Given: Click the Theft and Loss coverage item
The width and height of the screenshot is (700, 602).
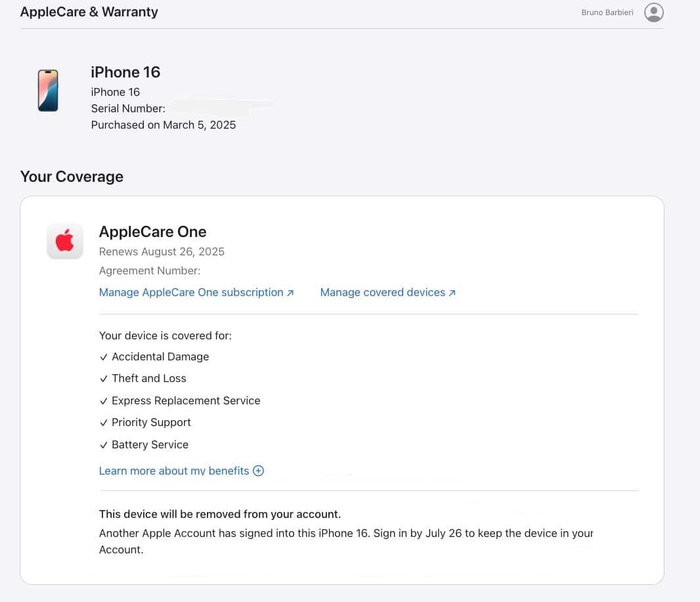Looking at the screenshot, I should point(143,378).
